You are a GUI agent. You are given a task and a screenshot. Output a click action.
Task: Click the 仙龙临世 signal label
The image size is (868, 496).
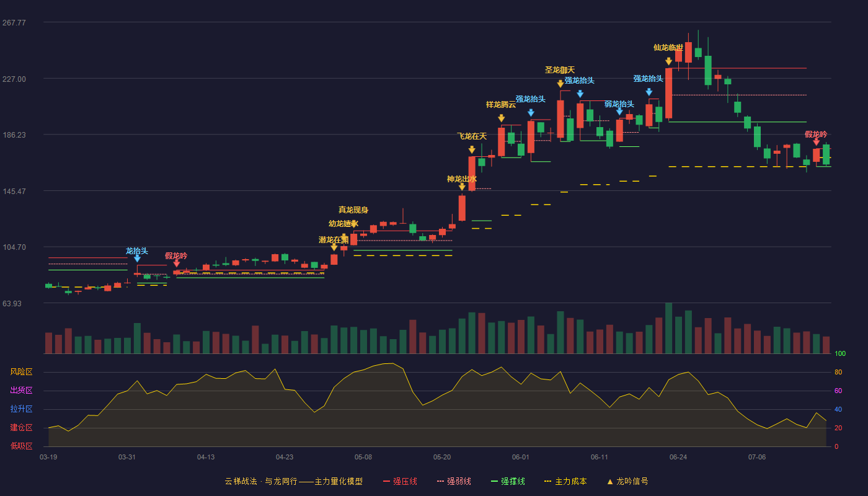[x=668, y=48]
